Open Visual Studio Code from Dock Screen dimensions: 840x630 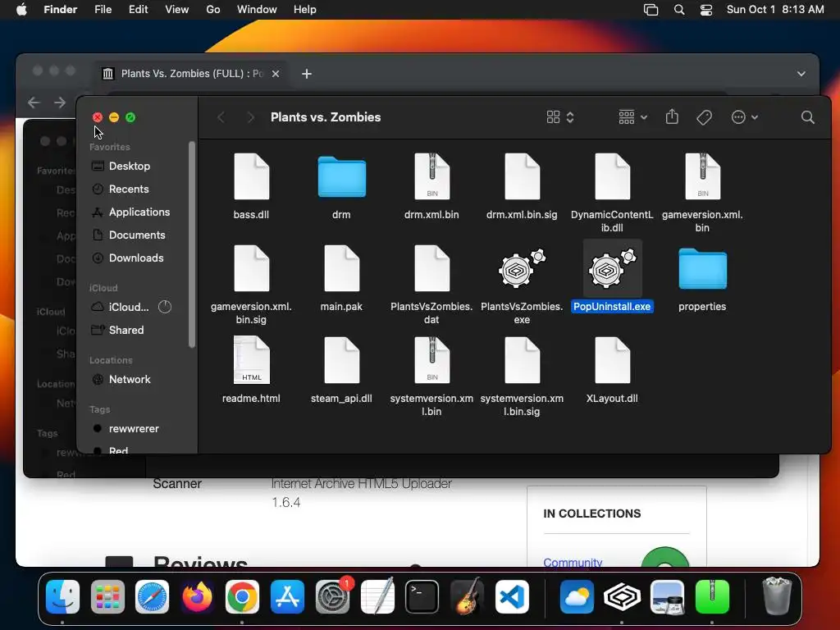512,597
